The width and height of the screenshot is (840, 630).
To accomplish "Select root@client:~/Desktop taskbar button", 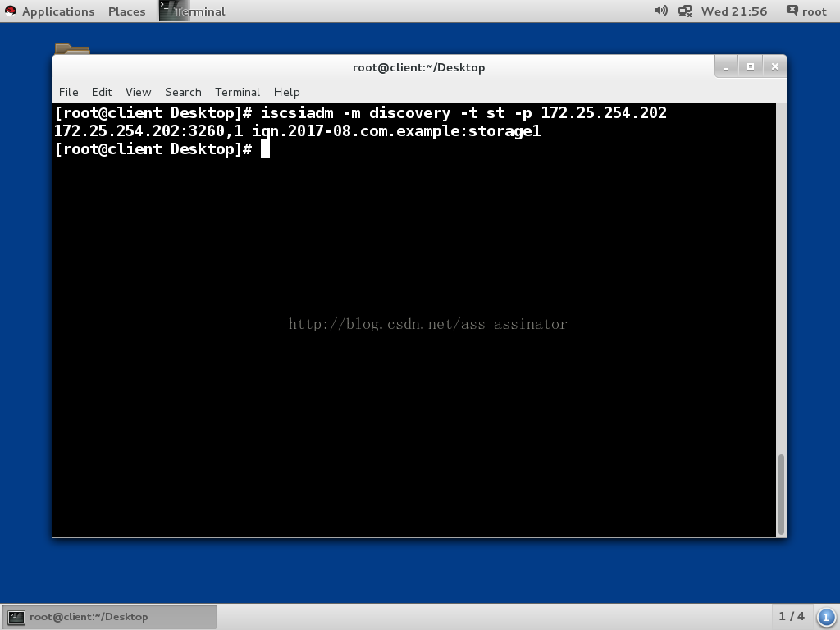I will point(109,617).
